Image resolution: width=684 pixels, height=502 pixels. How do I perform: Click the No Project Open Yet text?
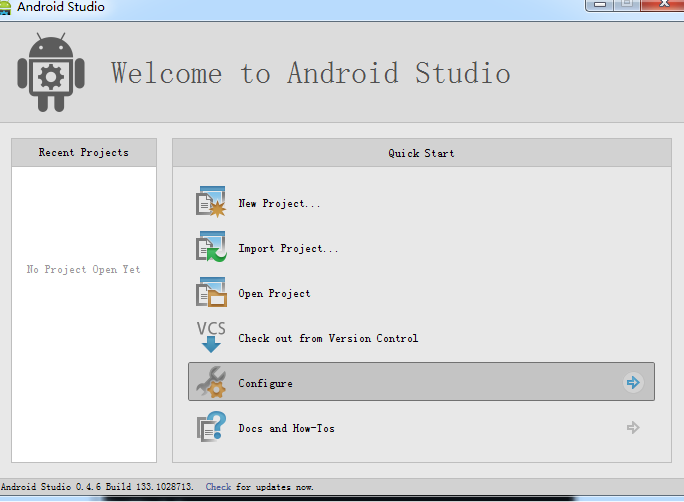point(83,270)
